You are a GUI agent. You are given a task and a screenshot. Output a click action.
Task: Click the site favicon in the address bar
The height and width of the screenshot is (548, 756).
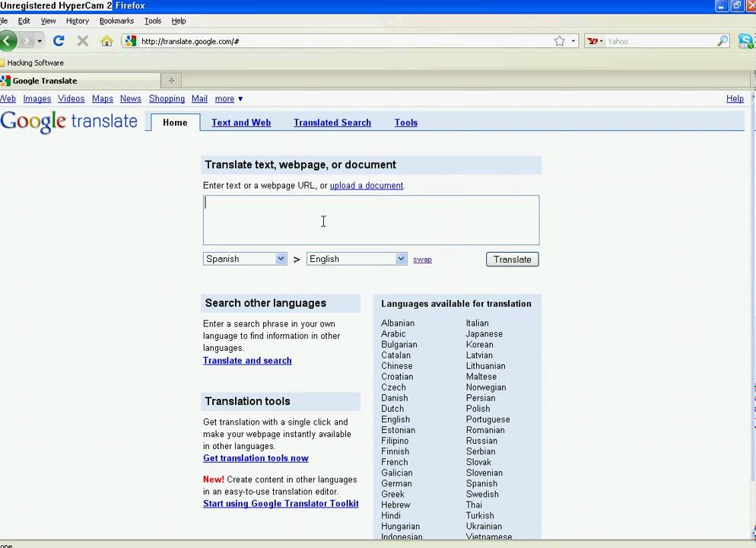pyautogui.click(x=131, y=41)
